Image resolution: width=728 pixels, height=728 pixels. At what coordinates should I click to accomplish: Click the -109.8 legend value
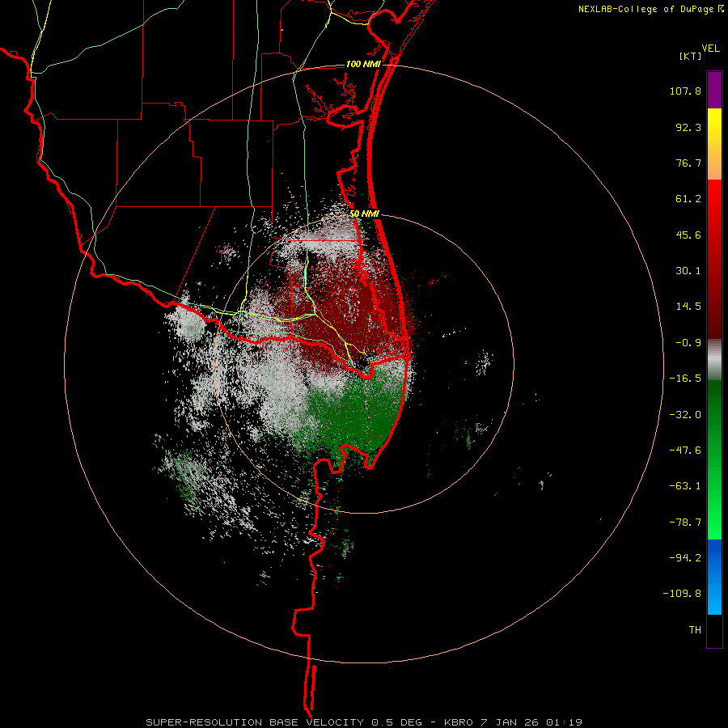pos(682,594)
